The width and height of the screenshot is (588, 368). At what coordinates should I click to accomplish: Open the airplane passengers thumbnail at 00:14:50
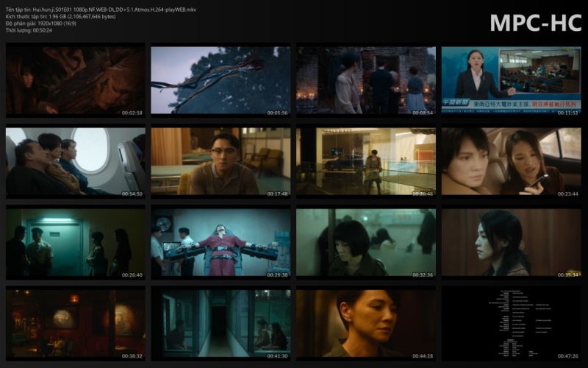[x=76, y=162]
